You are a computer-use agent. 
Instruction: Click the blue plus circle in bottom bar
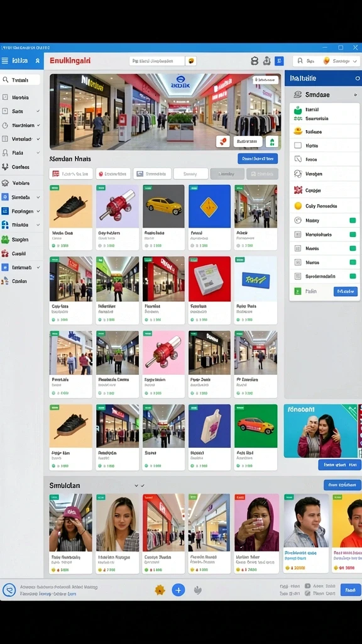click(178, 590)
